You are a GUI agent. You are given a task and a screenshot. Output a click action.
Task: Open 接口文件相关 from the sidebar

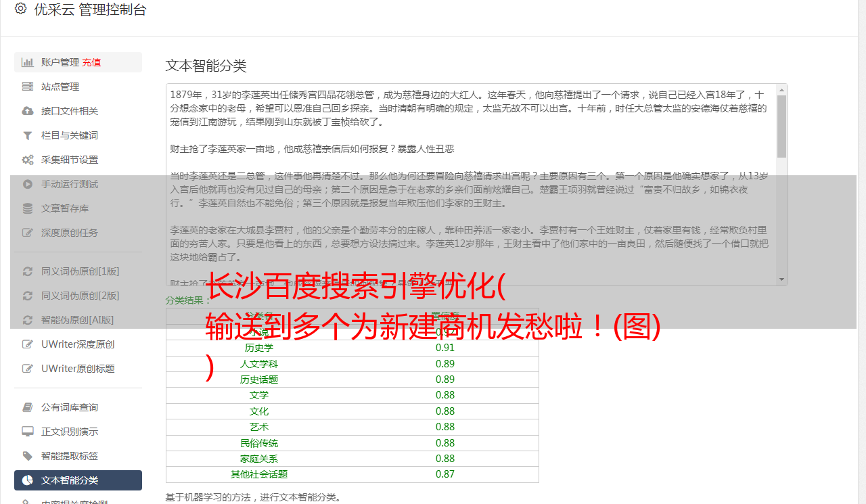point(78,111)
